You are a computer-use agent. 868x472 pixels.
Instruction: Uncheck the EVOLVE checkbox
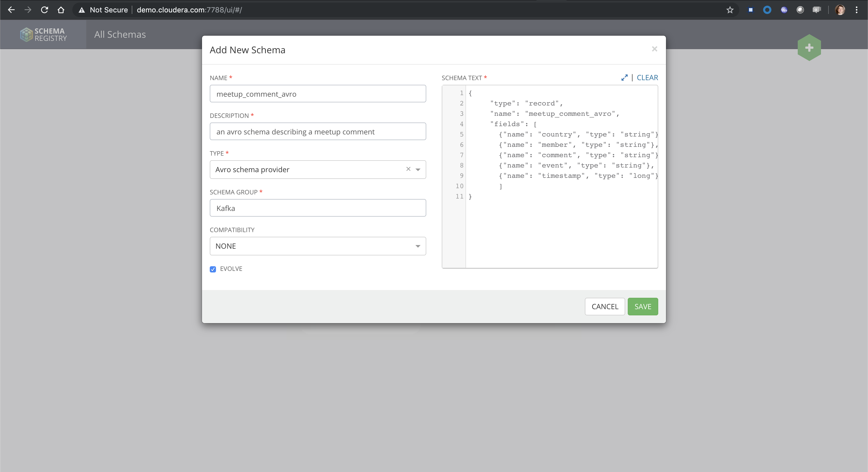[x=213, y=269]
